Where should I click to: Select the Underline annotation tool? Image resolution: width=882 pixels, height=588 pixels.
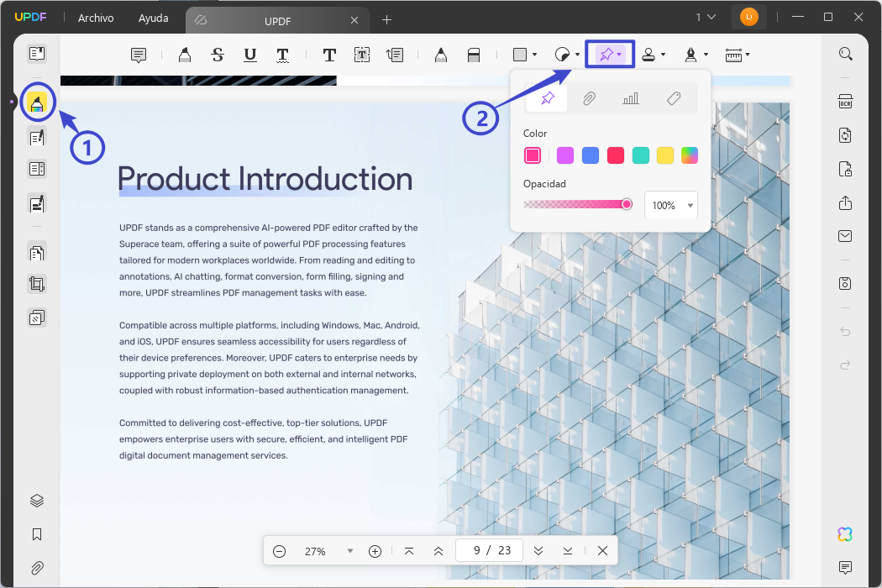pos(249,55)
